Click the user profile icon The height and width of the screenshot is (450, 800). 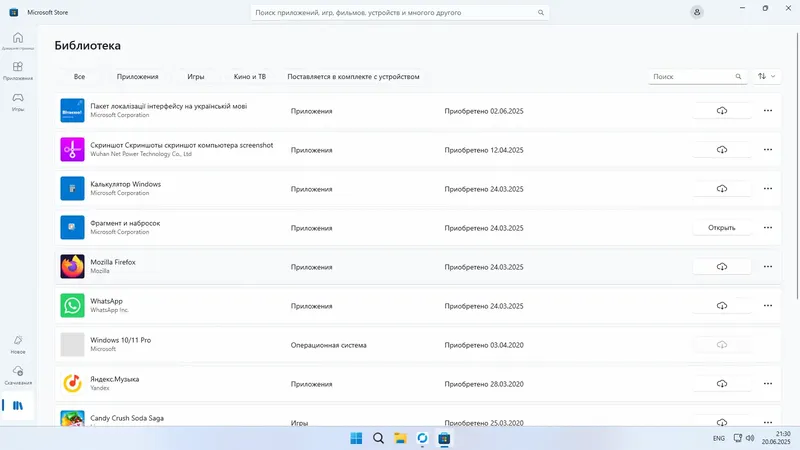tap(697, 12)
